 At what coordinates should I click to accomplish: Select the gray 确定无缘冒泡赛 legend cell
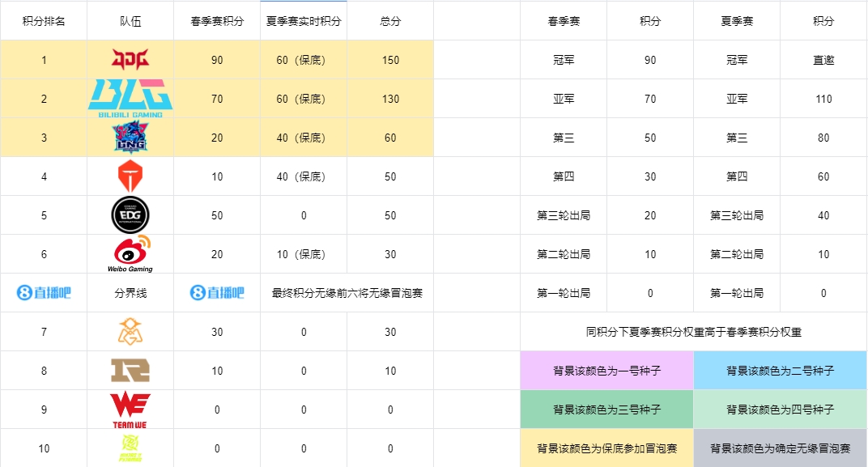780,448
